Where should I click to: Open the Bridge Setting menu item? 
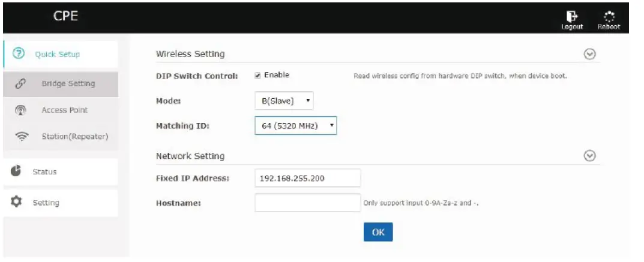click(x=68, y=83)
